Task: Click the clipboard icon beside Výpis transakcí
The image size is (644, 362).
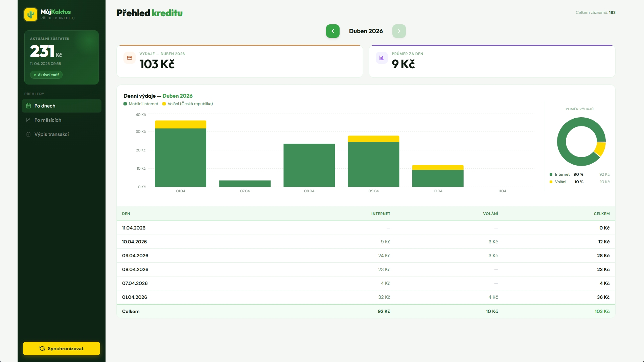Action: pos(28,134)
